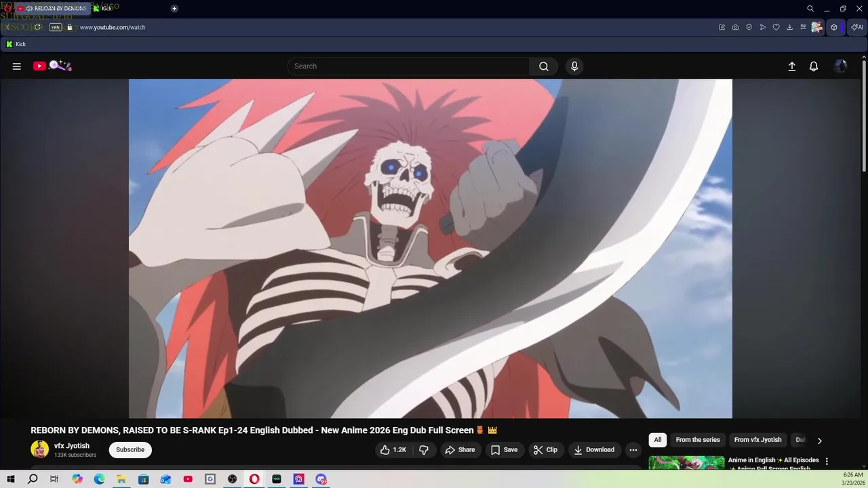Switch to REBORN BY DEMONS browser tab
Image resolution: width=868 pixels, height=488 pixels.
56,8
